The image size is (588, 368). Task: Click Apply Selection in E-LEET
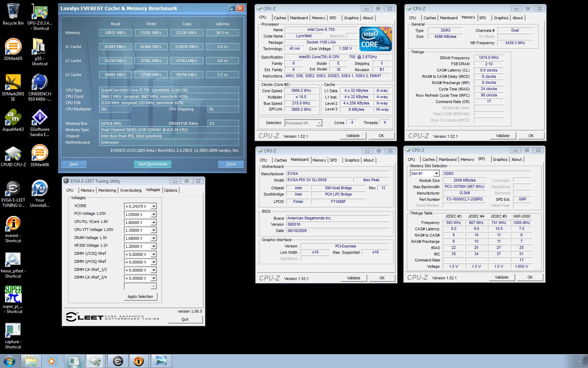[140, 297]
